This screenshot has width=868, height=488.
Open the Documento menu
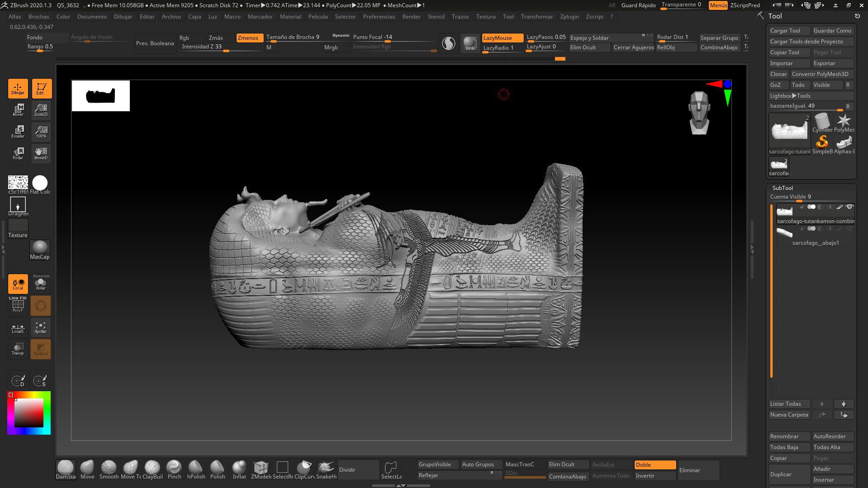click(92, 17)
